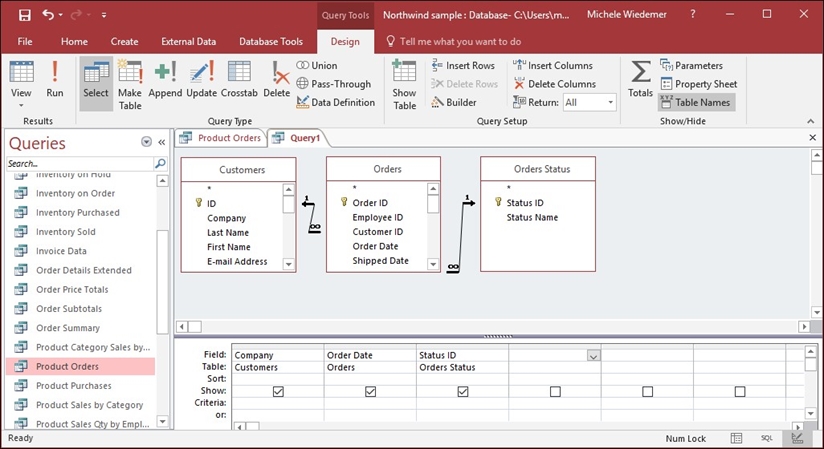Select Status Name in Orders Status table

(532, 218)
